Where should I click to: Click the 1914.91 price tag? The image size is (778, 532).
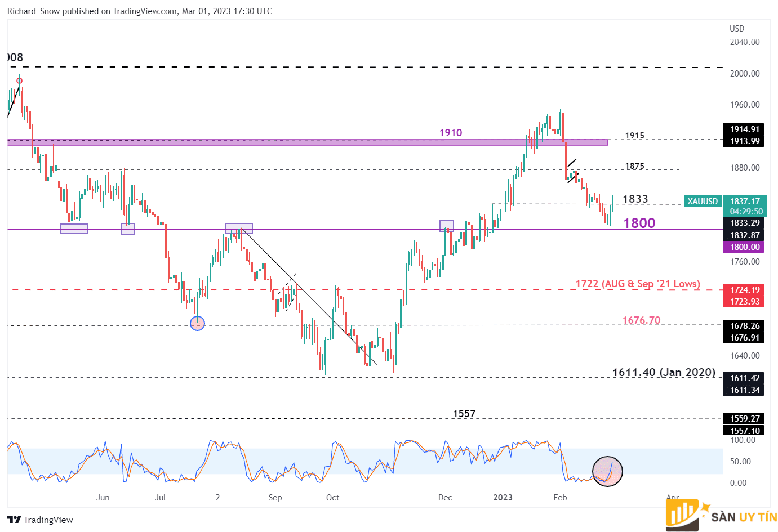coord(745,129)
